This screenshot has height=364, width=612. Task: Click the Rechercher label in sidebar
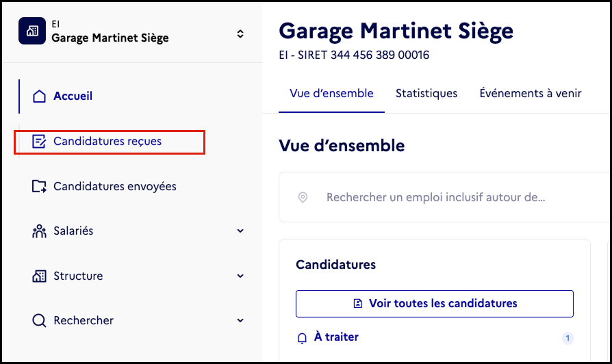pos(84,321)
